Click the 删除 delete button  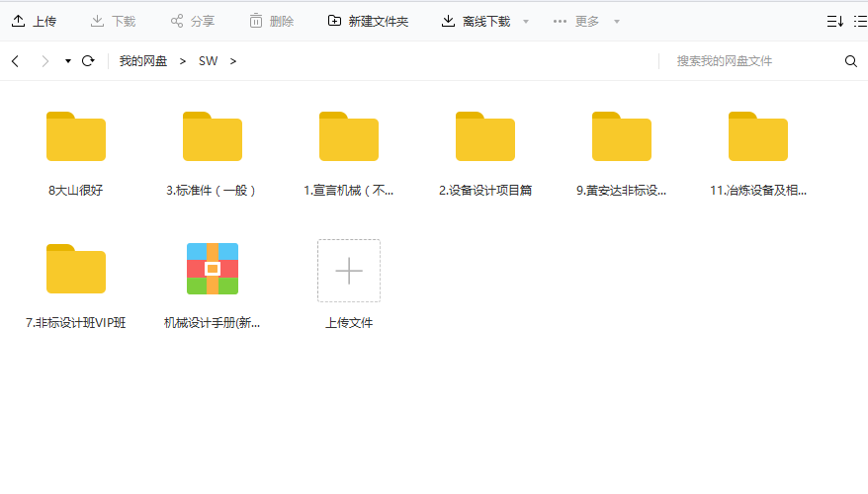tap(271, 21)
